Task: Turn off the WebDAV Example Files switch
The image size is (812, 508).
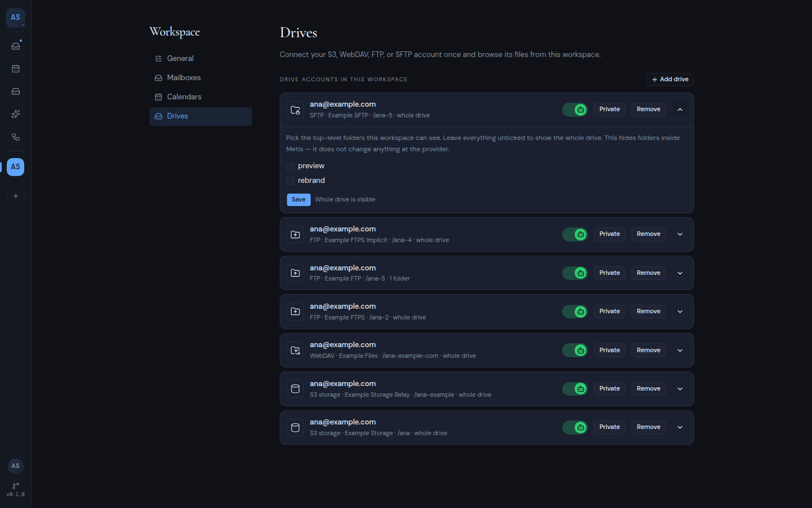Action: click(x=575, y=350)
